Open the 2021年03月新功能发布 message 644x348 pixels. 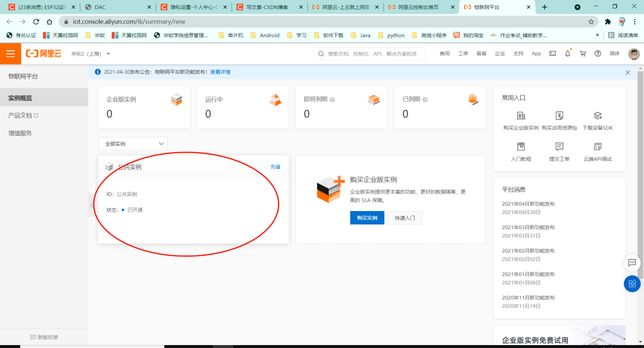tap(528, 227)
